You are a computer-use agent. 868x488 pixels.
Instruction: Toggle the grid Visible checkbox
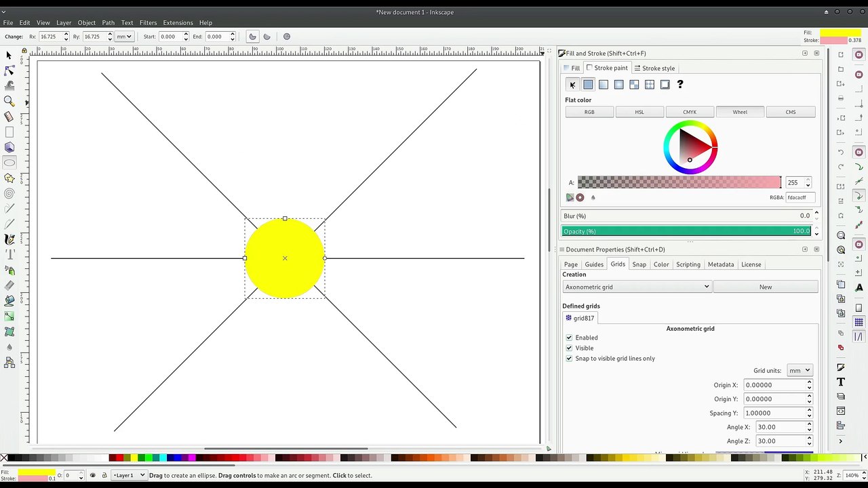(569, 348)
